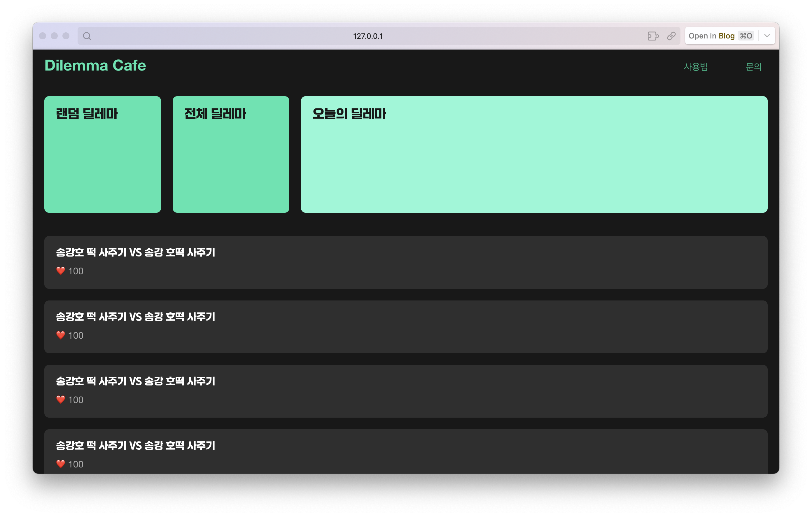The image size is (812, 517).
Task: Click the 127.0.0.1 address bar field
Action: [x=367, y=36]
